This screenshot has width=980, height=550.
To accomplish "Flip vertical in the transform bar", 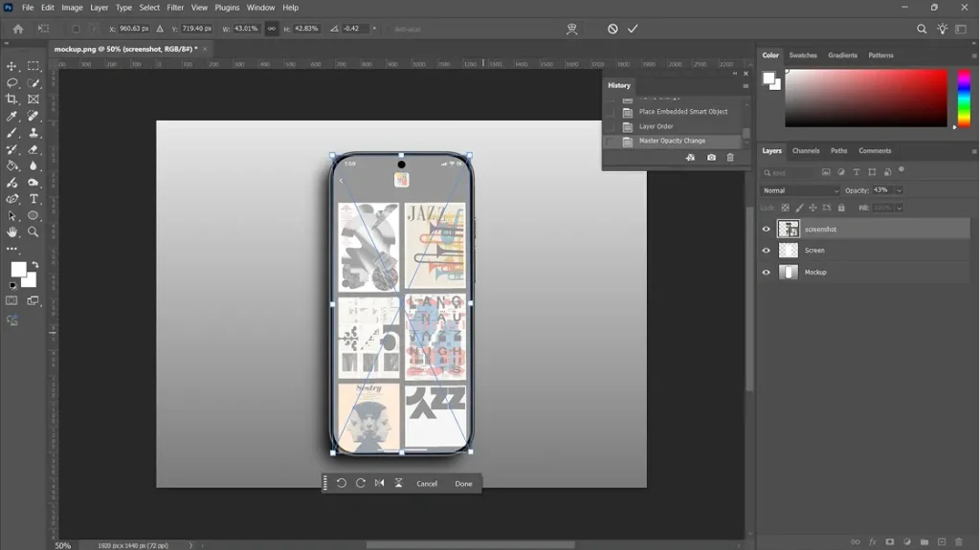I will coord(399,483).
